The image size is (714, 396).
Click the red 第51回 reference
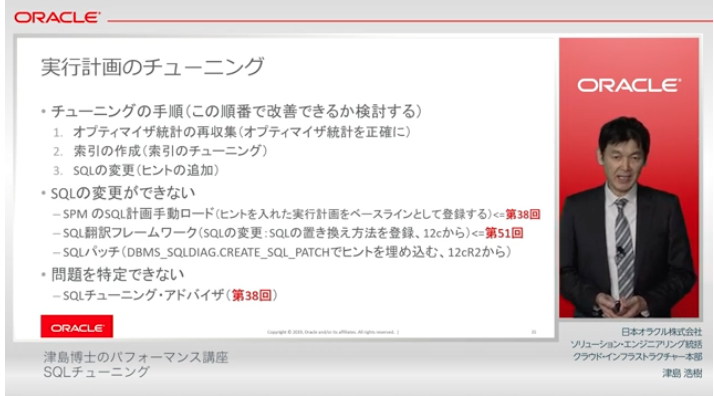[x=504, y=233]
